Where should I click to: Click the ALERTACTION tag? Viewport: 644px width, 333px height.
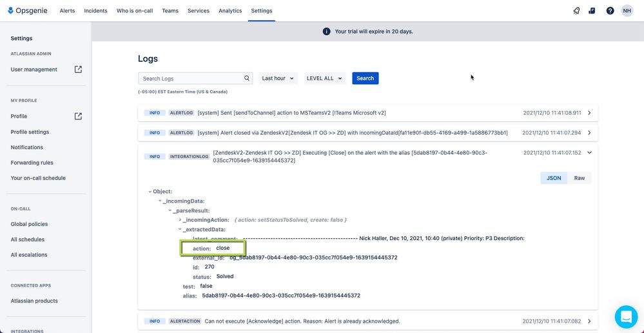(185, 321)
